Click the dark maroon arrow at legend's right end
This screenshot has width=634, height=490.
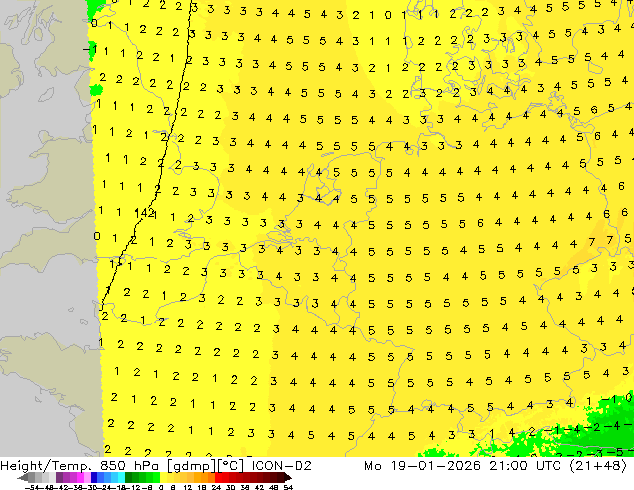(288, 477)
